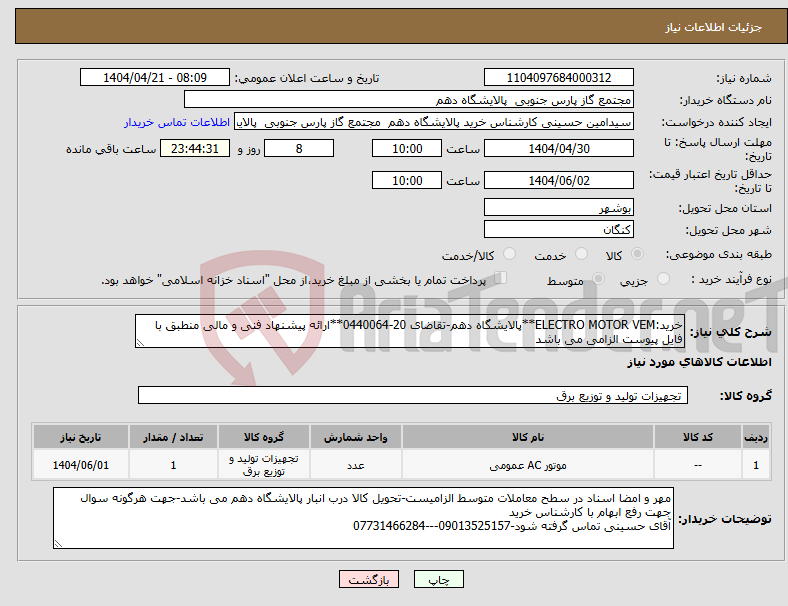Select the جزیی purchase type radio
Image resolution: width=788 pixels, height=606 pixels.
663,279
